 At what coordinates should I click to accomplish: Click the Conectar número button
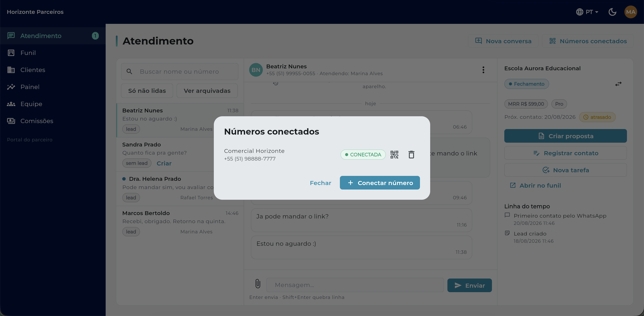[380, 183]
